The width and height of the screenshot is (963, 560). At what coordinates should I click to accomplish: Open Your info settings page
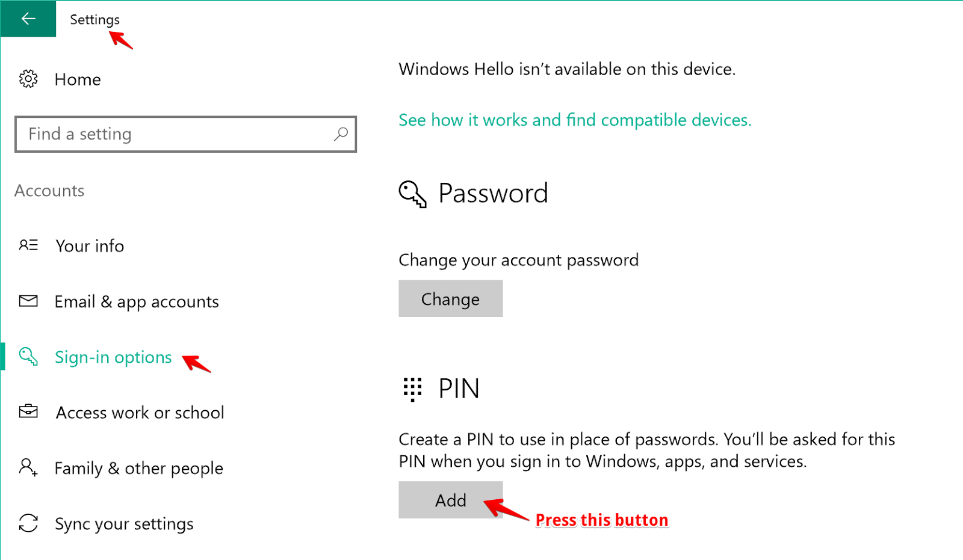coord(90,246)
